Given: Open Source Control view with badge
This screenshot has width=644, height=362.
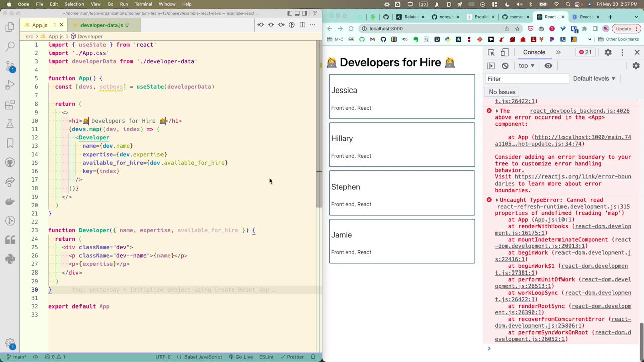Looking at the screenshot, I should 10,66.
